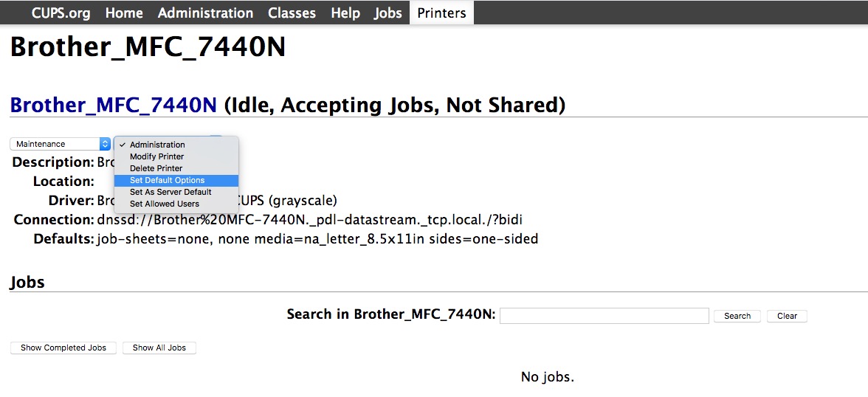Open the Brother_MFC_7440N printer link
The image size is (868, 397).
coord(114,105)
